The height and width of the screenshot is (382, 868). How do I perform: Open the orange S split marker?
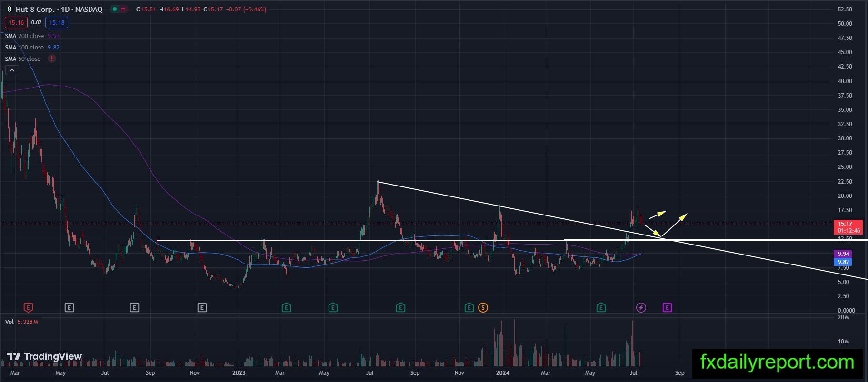[x=483, y=308]
